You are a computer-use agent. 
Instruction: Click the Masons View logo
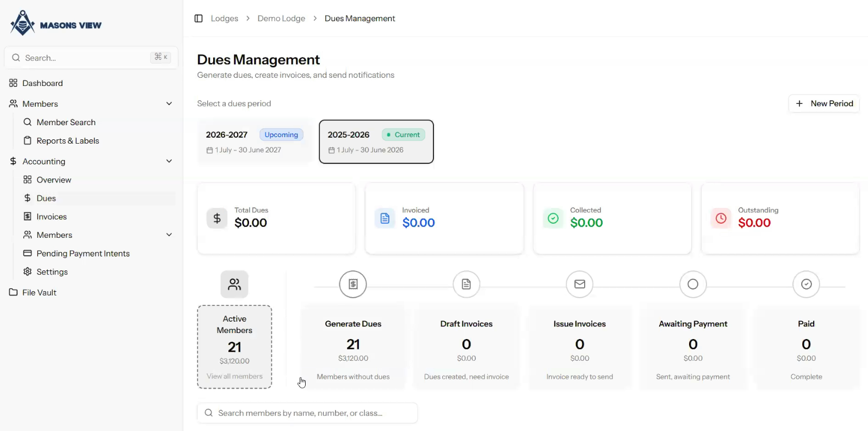point(56,24)
